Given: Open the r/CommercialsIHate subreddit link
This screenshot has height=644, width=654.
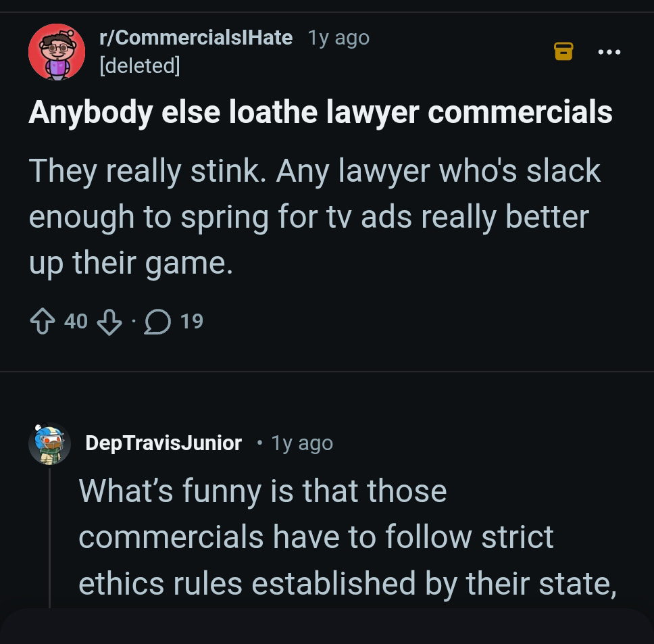Looking at the screenshot, I should 195,37.
